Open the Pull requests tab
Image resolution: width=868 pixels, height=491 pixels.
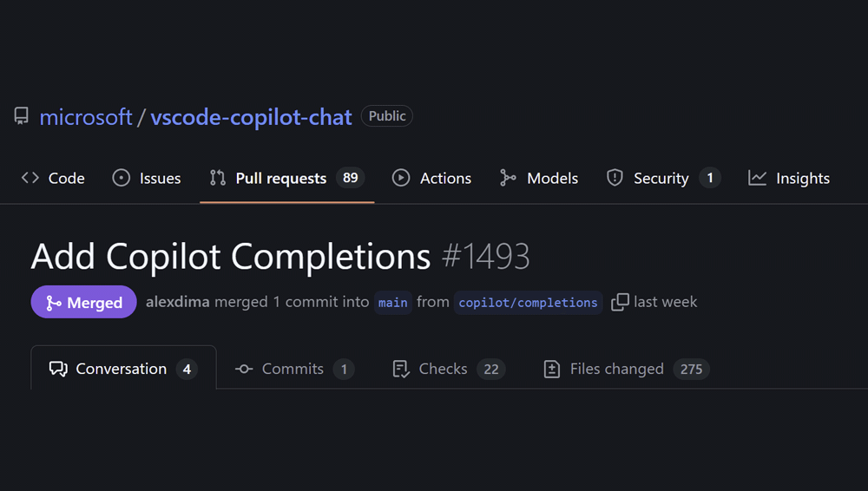(x=280, y=178)
